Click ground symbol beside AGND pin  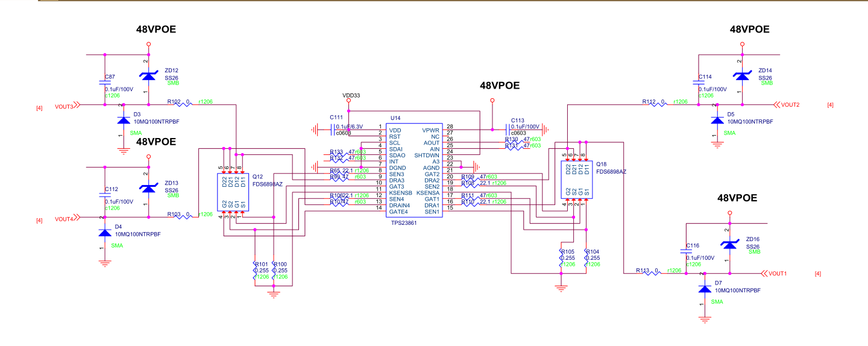476,166
